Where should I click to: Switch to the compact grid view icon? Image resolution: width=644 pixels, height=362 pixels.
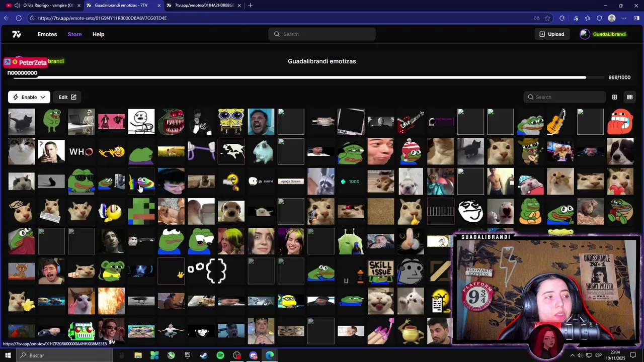629,97
